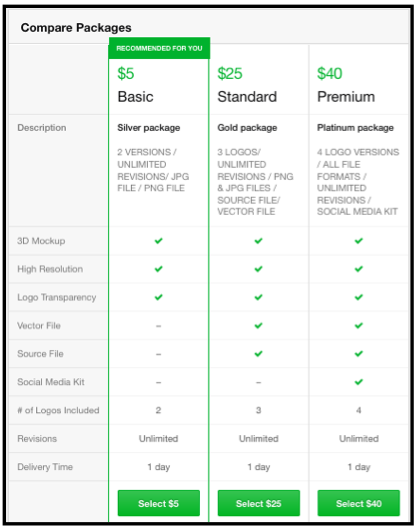The width and height of the screenshot is (415, 528).
Task: Click the $40 price label
Action: coord(329,73)
